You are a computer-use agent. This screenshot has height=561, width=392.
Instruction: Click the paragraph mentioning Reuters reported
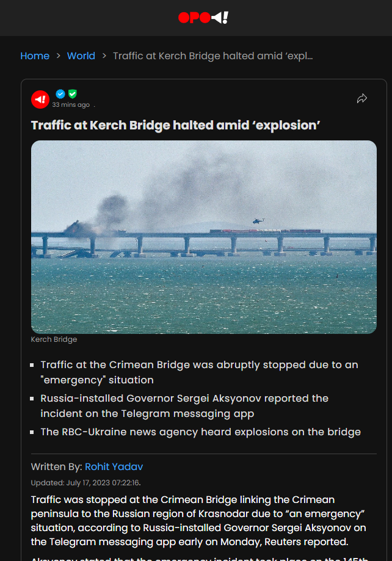tap(198, 521)
